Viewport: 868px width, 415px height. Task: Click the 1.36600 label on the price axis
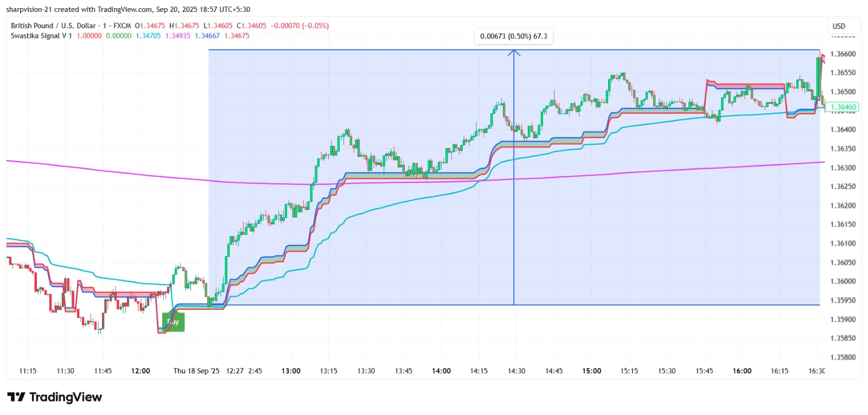(x=843, y=54)
